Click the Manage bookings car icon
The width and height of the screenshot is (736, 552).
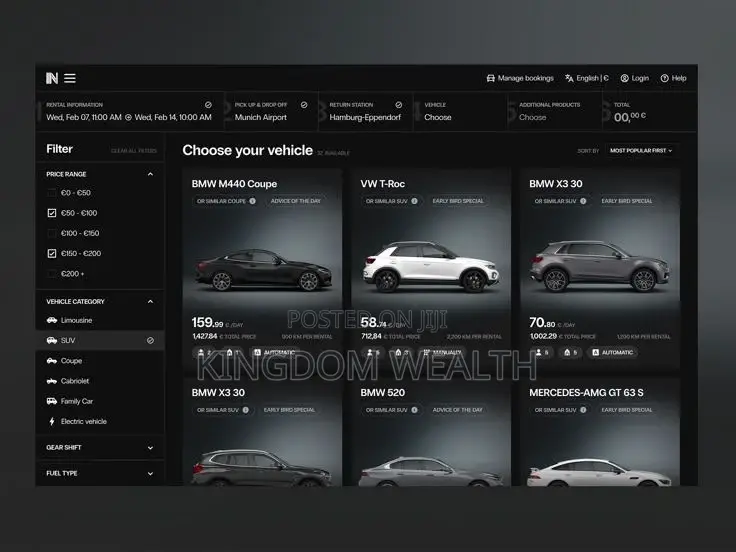(x=491, y=78)
